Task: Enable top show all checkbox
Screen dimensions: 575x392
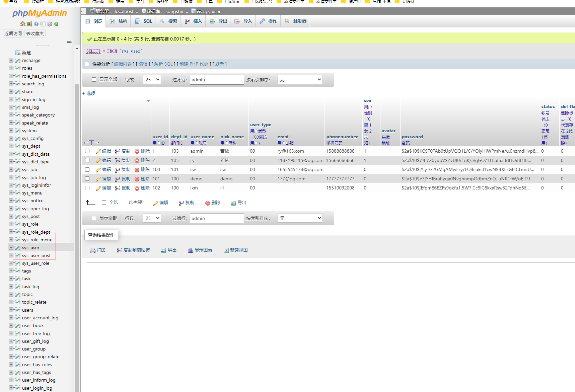Action: tap(94, 80)
